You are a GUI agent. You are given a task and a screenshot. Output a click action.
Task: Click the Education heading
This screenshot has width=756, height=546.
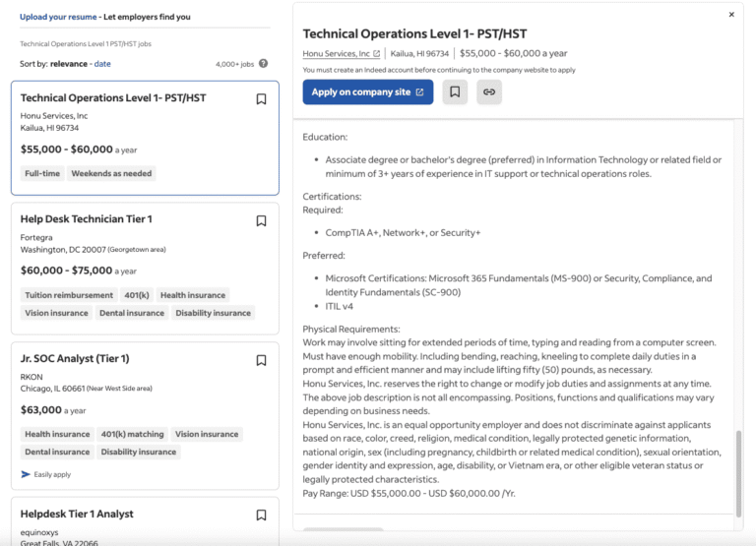(x=325, y=137)
